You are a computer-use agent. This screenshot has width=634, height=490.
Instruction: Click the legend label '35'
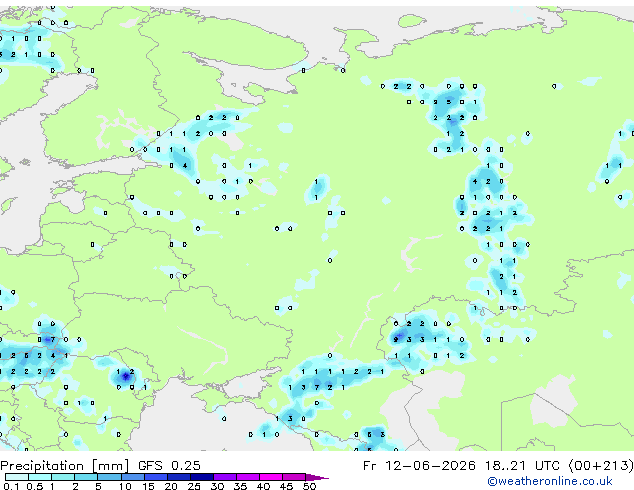(x=240, y=486)
